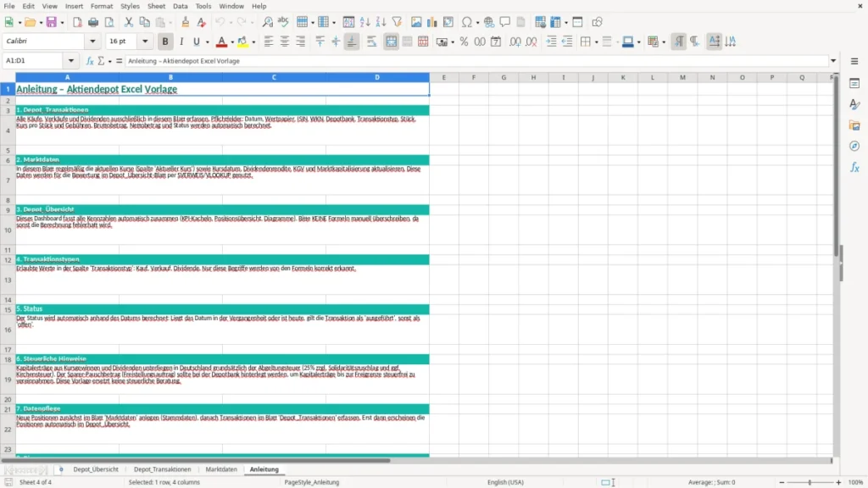Toggle Center Horizontally alignment

click(x=285, y=42)
